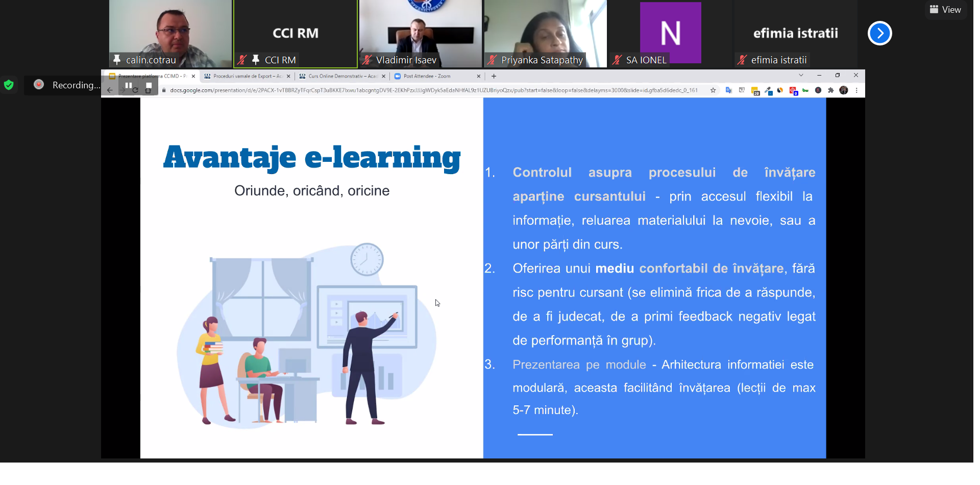The height and width of the screenshot is (485, 980).
Task: Pause the Zoom recording
Action: (x=129, y=86)
